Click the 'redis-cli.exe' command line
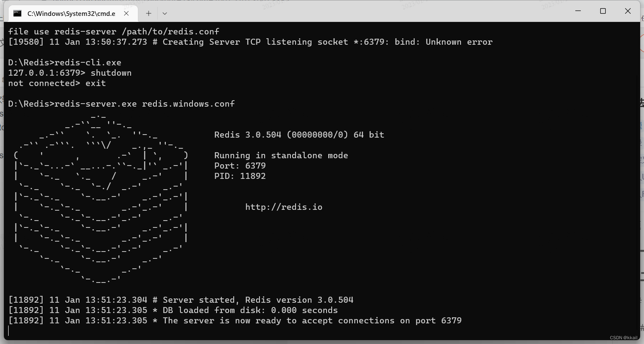This screenshot has width=644, height=344. pyautogui.click(x=65, y=63)
